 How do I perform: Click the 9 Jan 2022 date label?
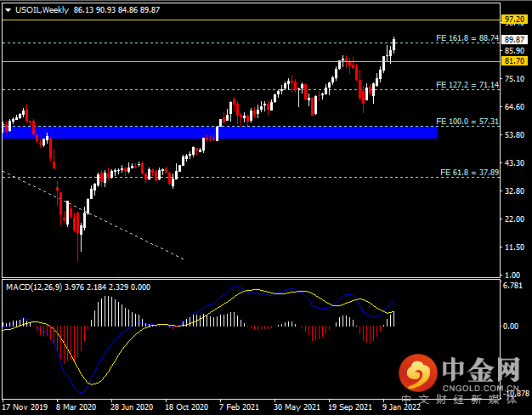[401, 407]
